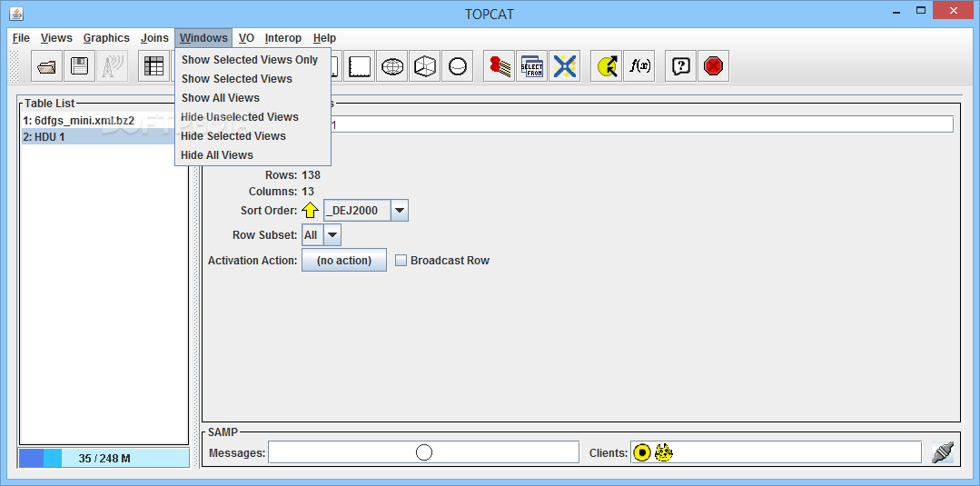Choose the Show Selected Views entry

252,79
